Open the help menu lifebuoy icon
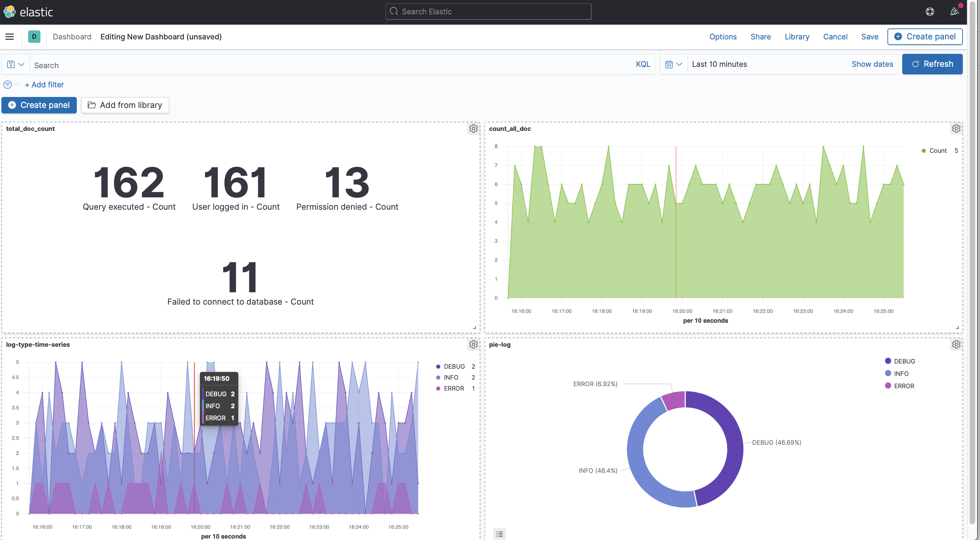Viewport: 980px width, 540px height. tap(929, 12)
